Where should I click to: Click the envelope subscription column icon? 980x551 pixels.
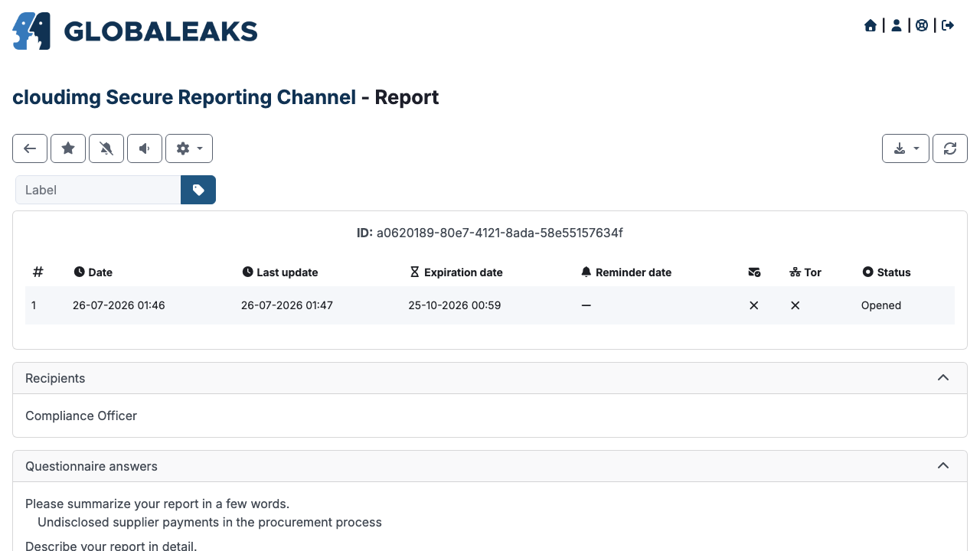tap(754, 272)
